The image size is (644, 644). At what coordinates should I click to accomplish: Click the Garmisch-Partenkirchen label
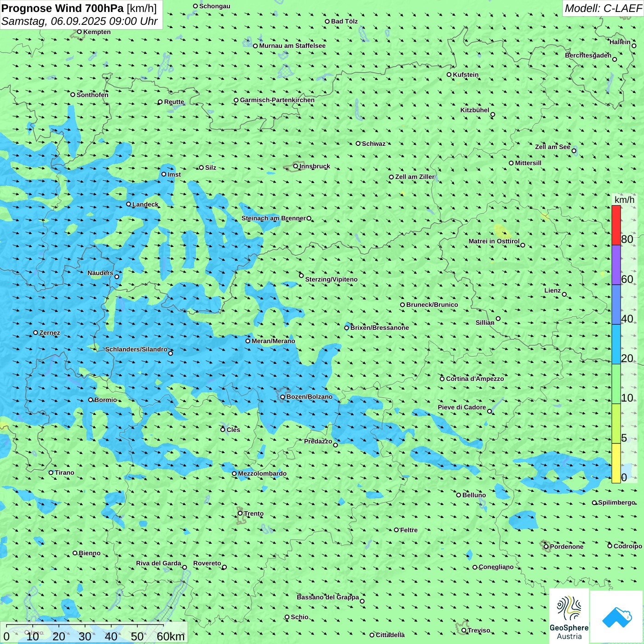277,100
